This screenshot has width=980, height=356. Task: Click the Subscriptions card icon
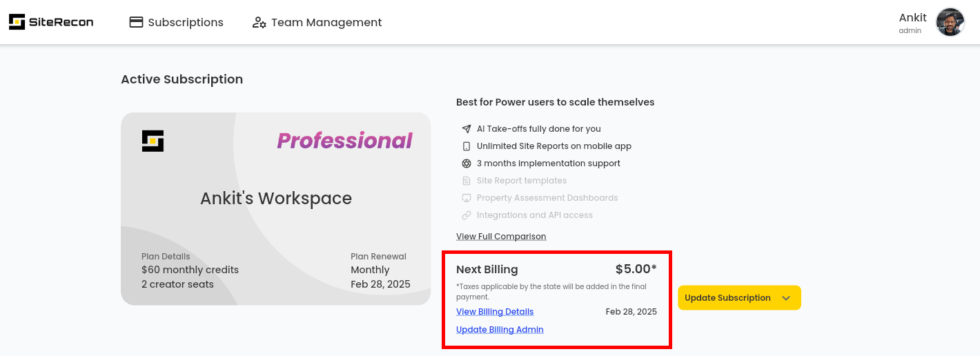pyautogui.click(x=136, y=22)
